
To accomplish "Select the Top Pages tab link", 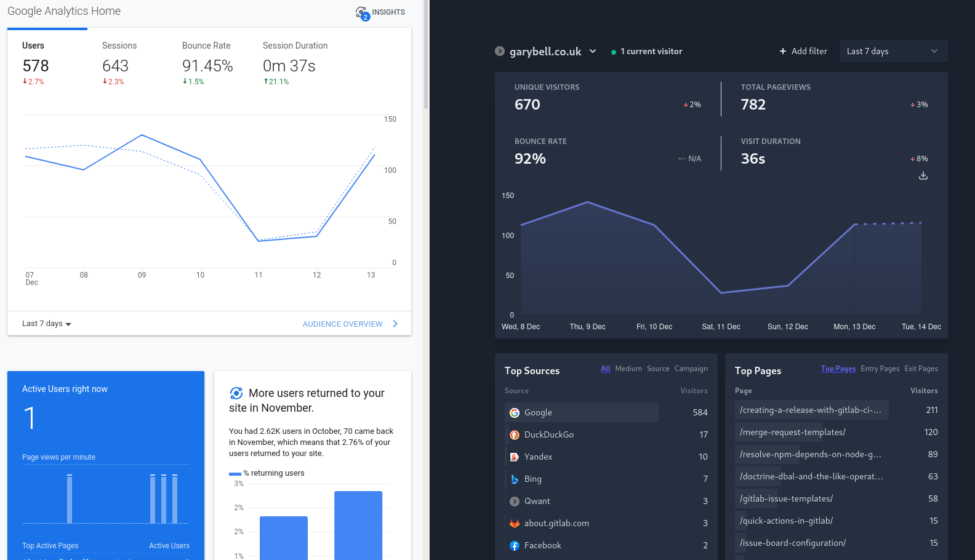I will [x=838, y=369].
